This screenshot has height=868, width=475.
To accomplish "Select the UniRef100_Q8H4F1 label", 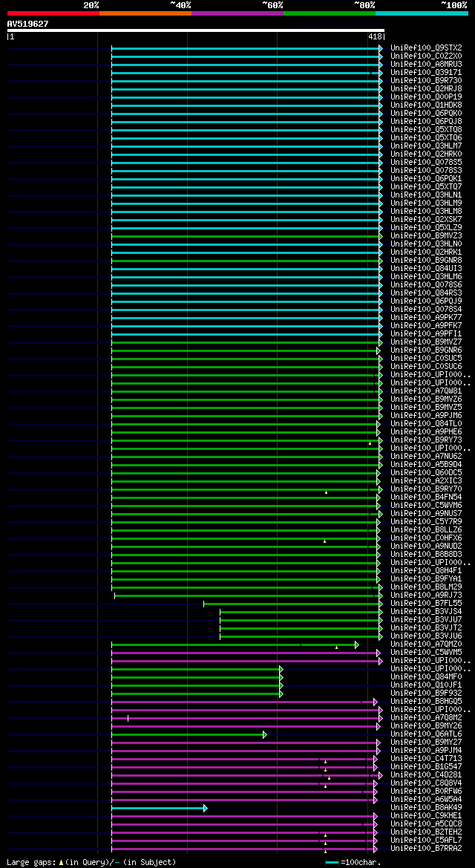I will [x=426, y=571].
